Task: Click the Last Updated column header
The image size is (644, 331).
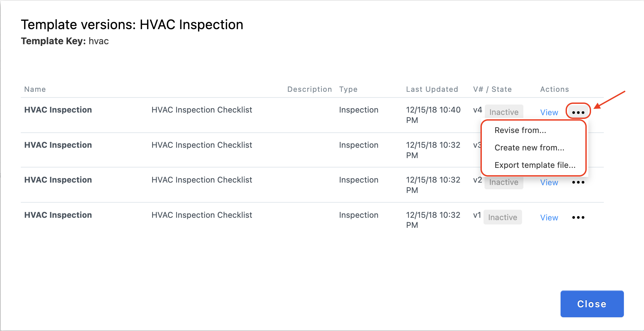Action: pyautogui.click(x=432, y=89)
